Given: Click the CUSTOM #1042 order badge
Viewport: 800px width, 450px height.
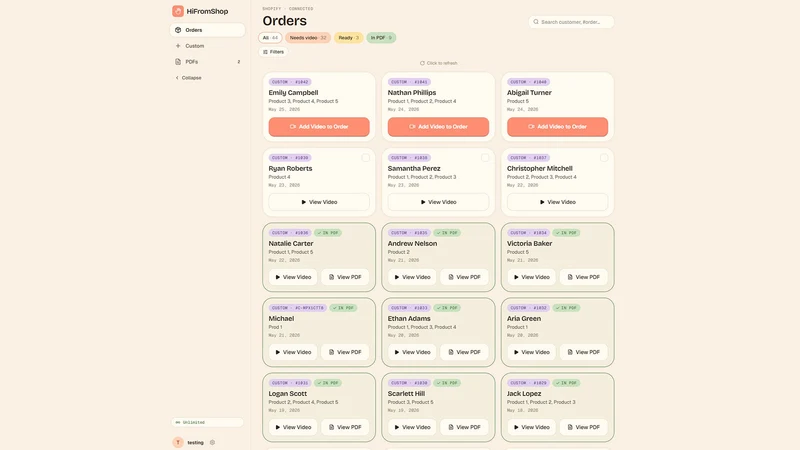Looking at the screenshot, I should point(290,82).
